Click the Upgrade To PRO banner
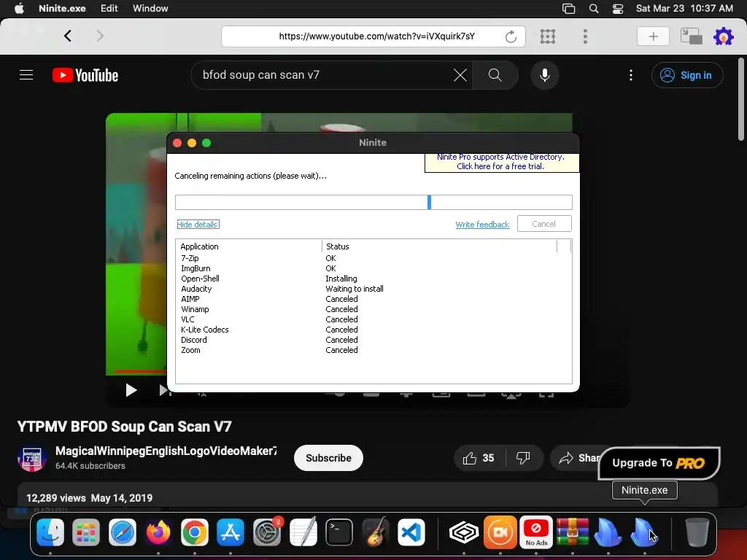747x560 pixels. point(659,463)
